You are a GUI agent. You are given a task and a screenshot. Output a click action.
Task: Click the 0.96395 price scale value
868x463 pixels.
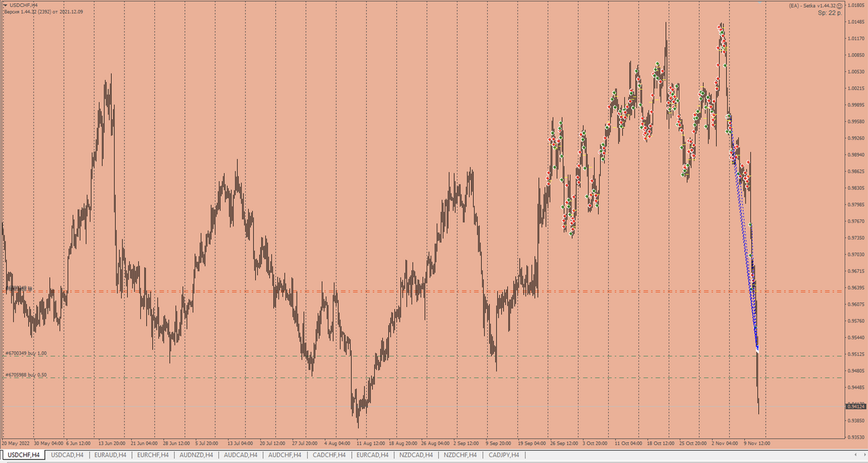point(856,288)
